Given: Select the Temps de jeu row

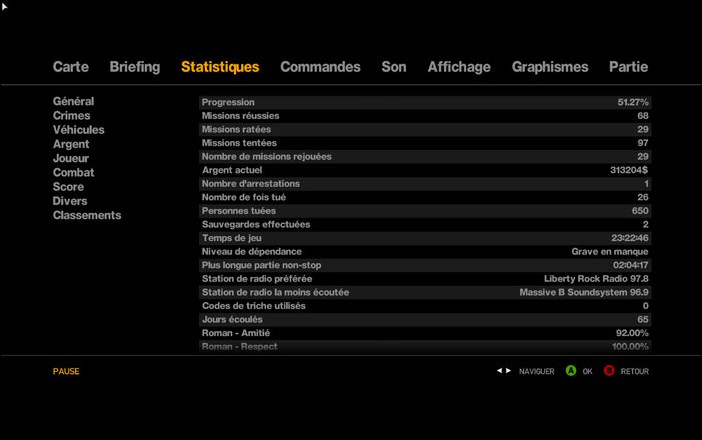Looking at the screenshot, I should click(425, 238).
